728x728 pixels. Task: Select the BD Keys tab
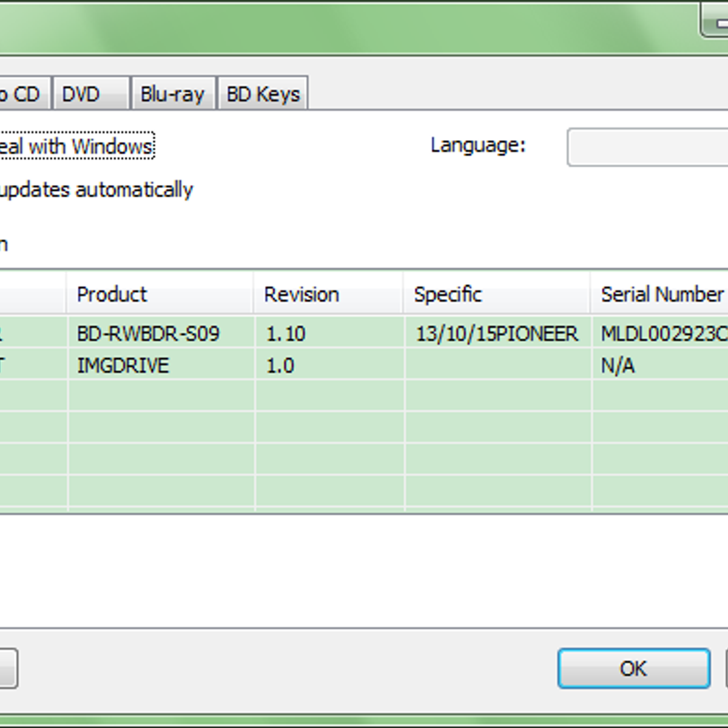pos(263,94)
